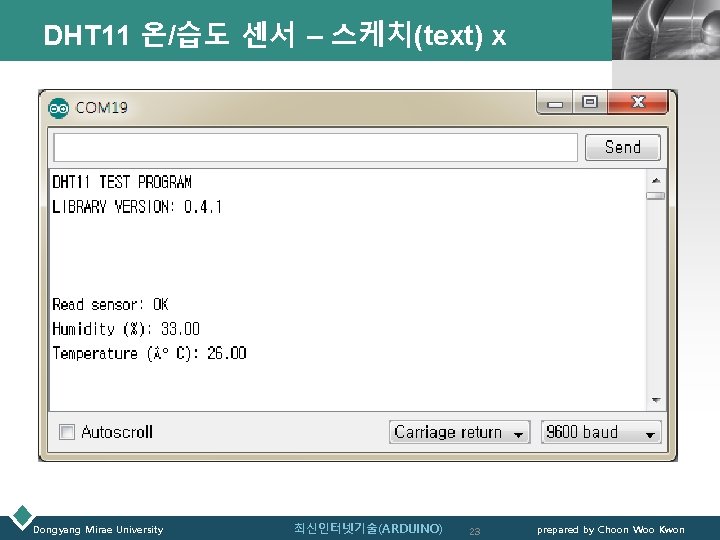Image resolution: width=720 pixels, height=540 pixels.
Task: Click the scrollbar down arrow
Action: [656, 400]
